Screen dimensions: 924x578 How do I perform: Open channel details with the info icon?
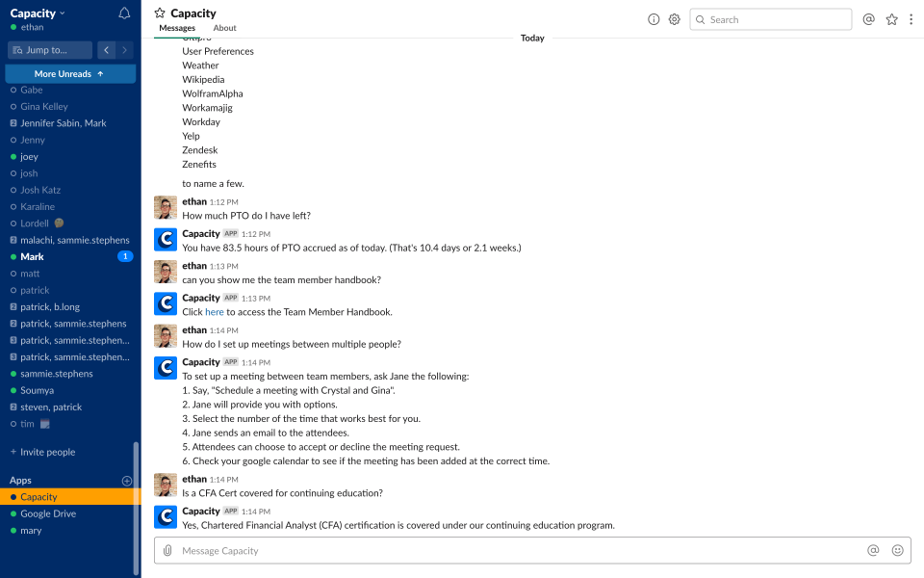pyautogui.click(x=654, y=18)
